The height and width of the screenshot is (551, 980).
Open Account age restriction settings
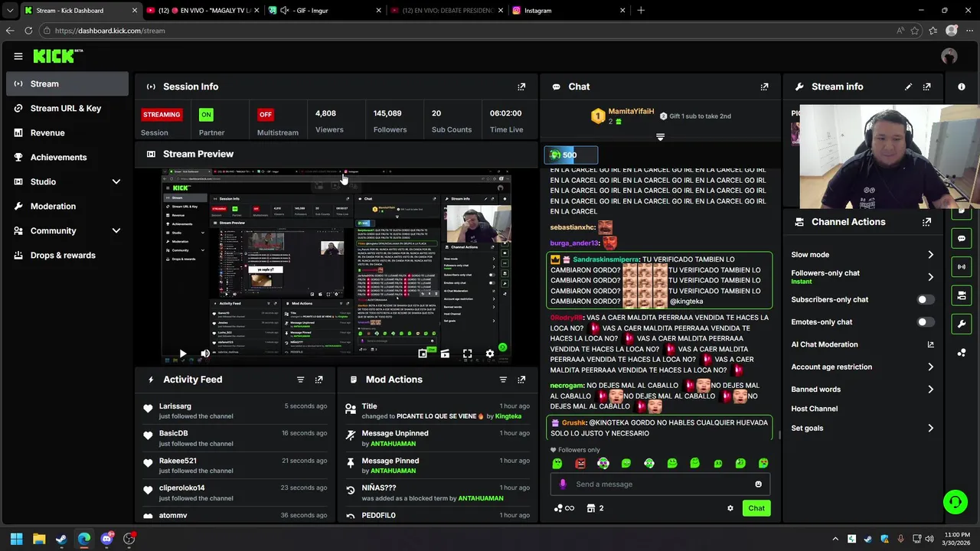[863, 367]
